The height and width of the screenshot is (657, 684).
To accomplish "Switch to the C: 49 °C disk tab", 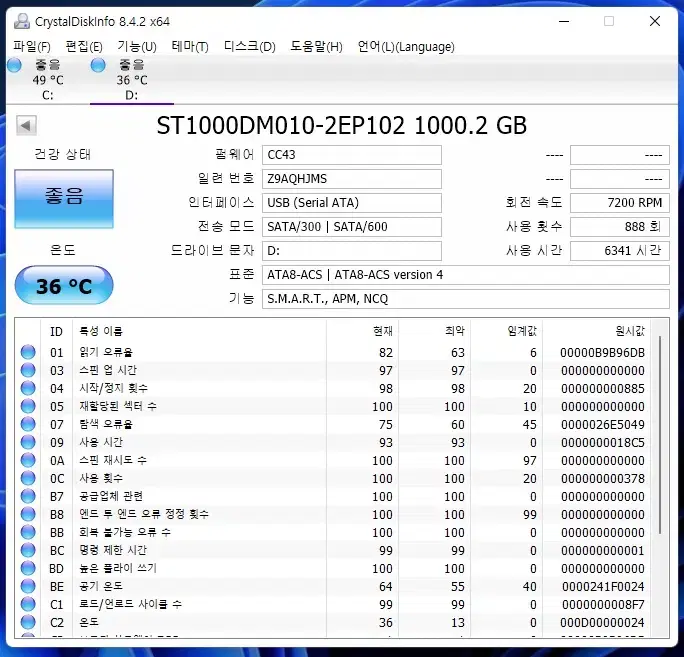I will (48, 80).
